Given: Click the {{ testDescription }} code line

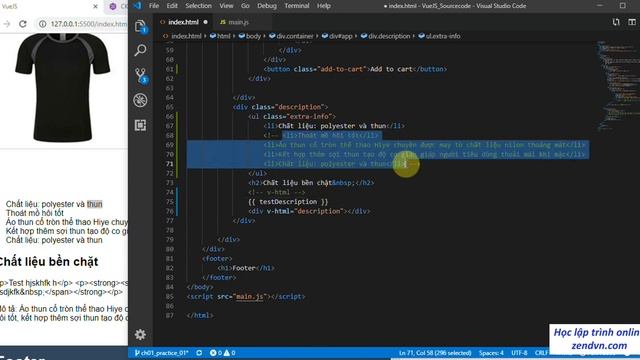Looking at the screenshot, I should (288, 202).
